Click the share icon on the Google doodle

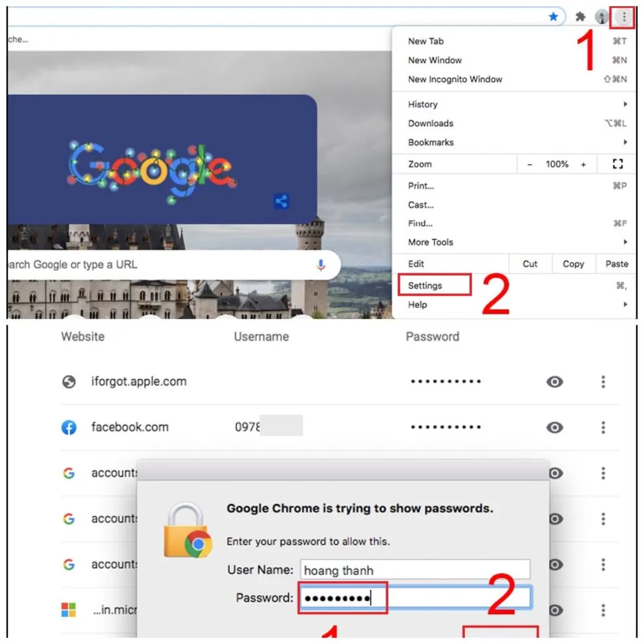[x=281, y=202]
